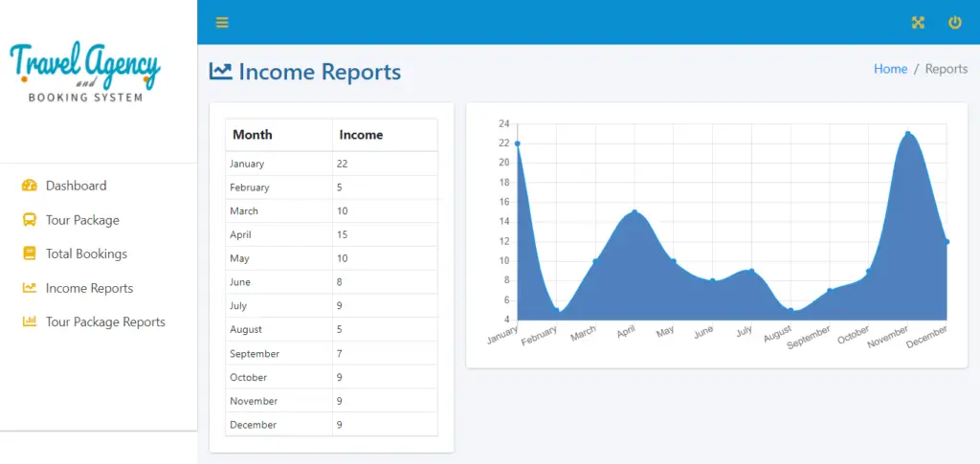Click the Total Bookings book icon

pos(30,254)
